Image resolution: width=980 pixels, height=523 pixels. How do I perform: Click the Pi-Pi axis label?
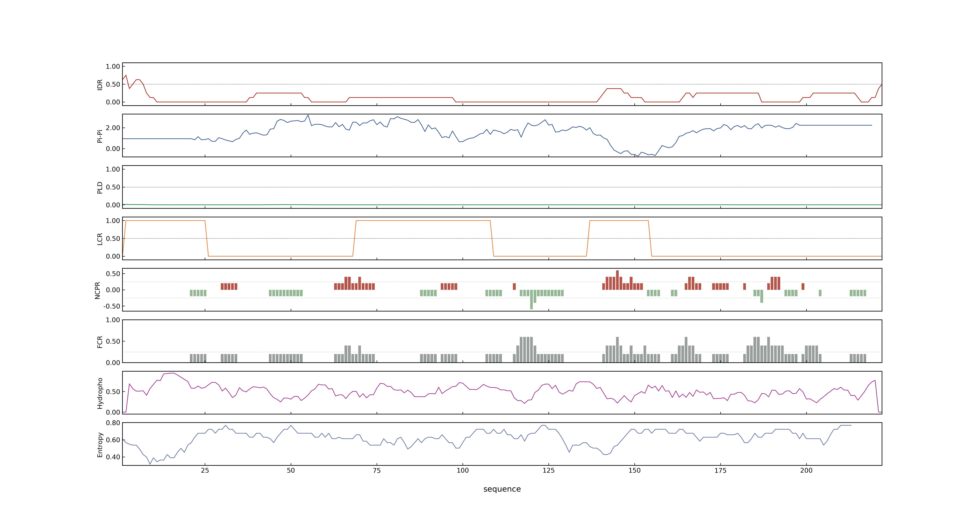point(100,136)
